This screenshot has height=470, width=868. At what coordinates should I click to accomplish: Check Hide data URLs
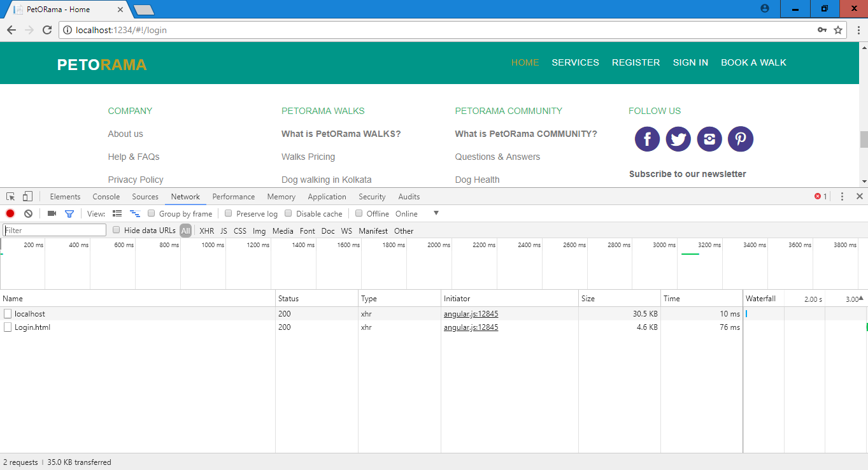click(117, 230)
